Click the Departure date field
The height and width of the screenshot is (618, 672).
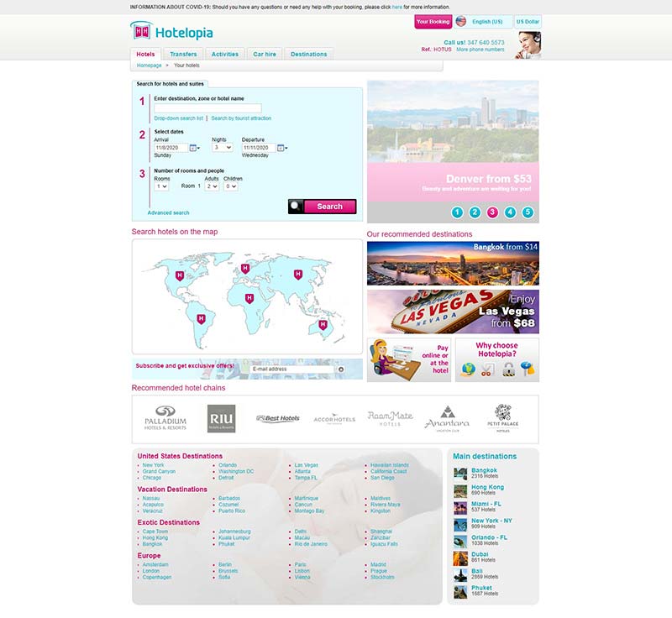click(259, 148)
